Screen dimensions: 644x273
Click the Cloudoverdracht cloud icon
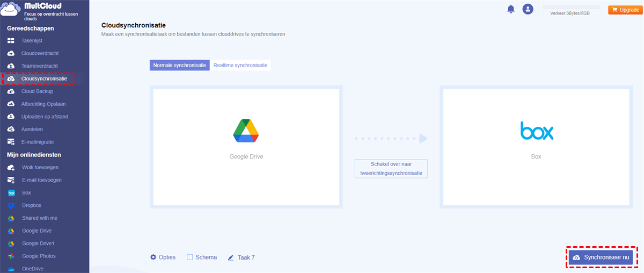(11, 53)
